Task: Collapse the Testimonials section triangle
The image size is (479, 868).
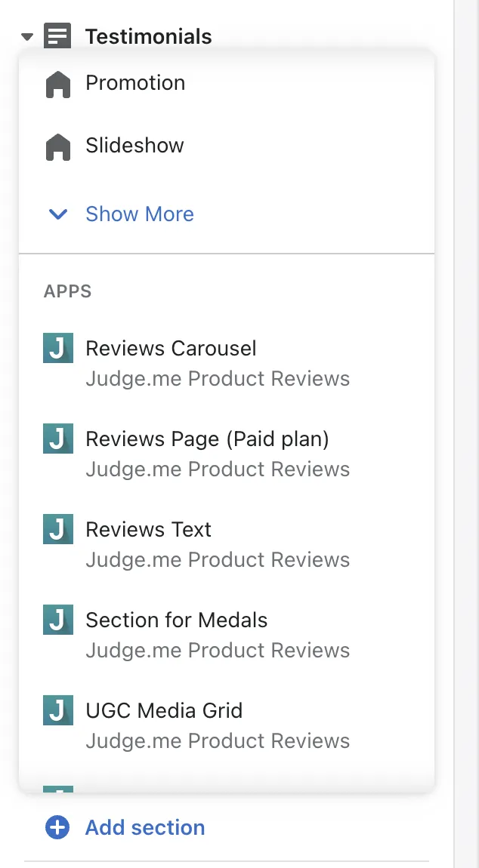Action: [27, 37]
